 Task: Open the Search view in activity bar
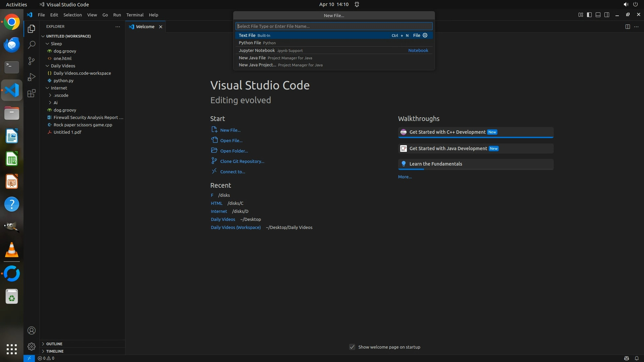coord(32,45)
